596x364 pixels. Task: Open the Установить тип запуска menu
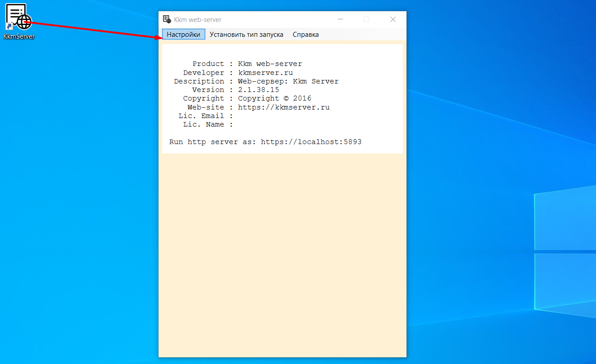point(247,35)
